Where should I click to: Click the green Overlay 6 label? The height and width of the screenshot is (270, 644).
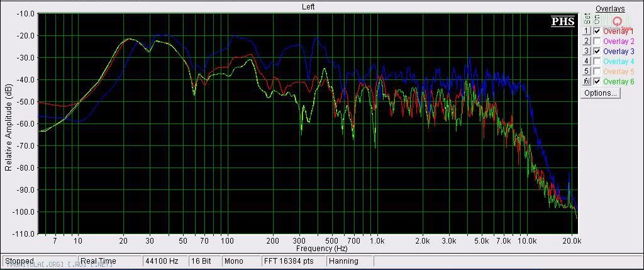pyautogui.click(x=618, y=81)
